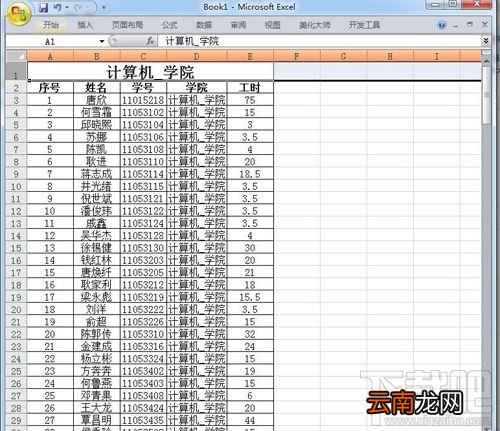Open the 插入 ribbon tab
This screenshot has height=431, width=500.
click(85, 25)
